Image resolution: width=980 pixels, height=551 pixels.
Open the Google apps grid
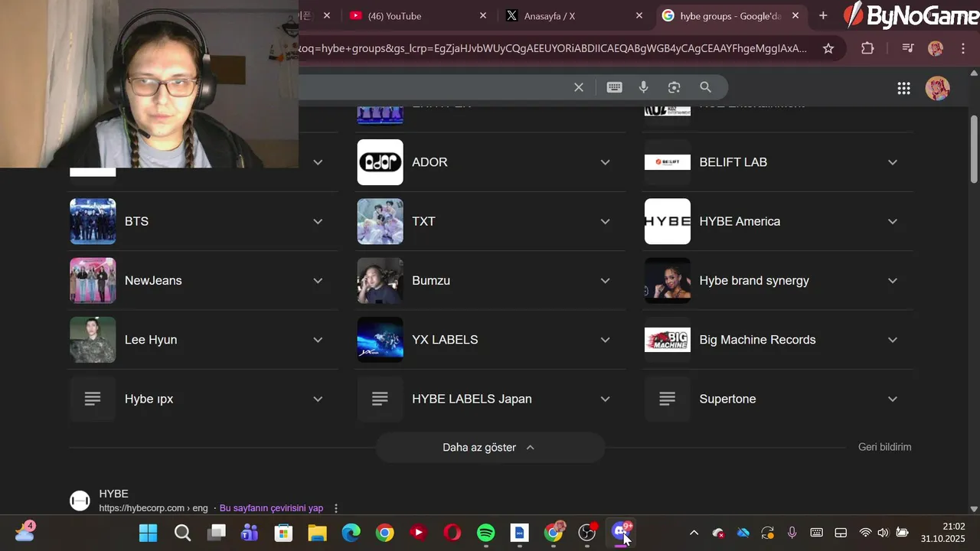tap(904, 88)
